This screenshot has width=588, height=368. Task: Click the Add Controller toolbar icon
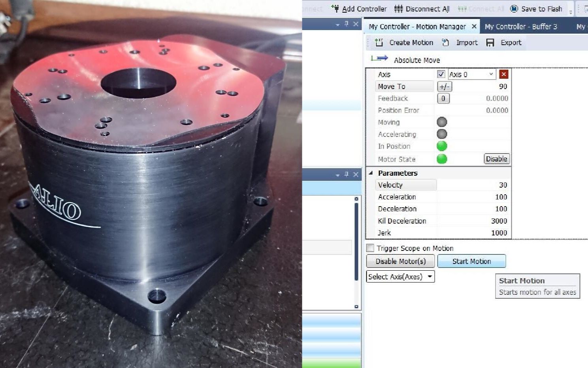tap(335, 9)
